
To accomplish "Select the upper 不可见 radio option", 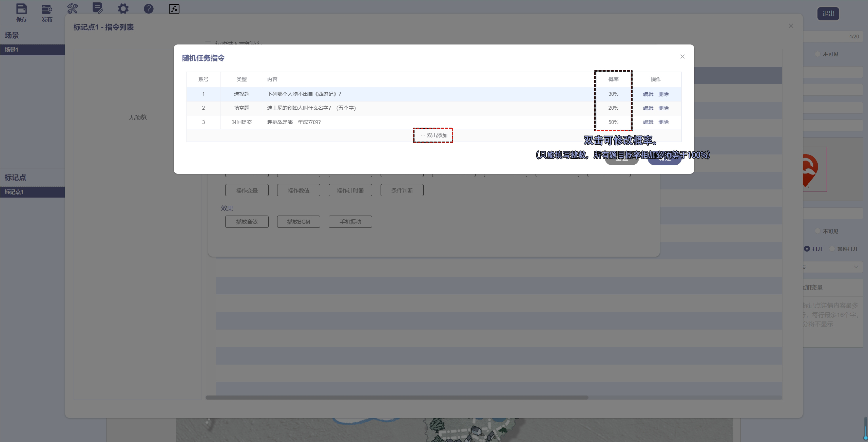I will click(x=818, y=54).
